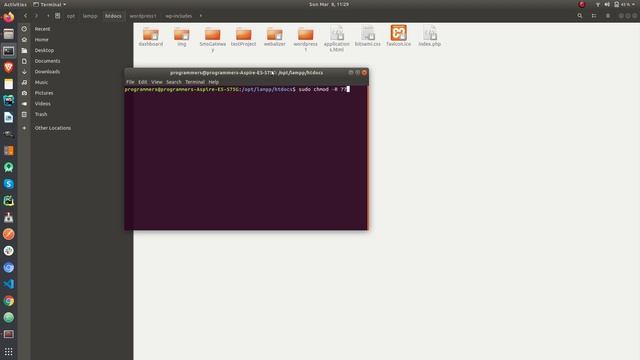This screenshot has height=360, width=640.
Task: Select the testProject folder
Action: click(244, 36)
